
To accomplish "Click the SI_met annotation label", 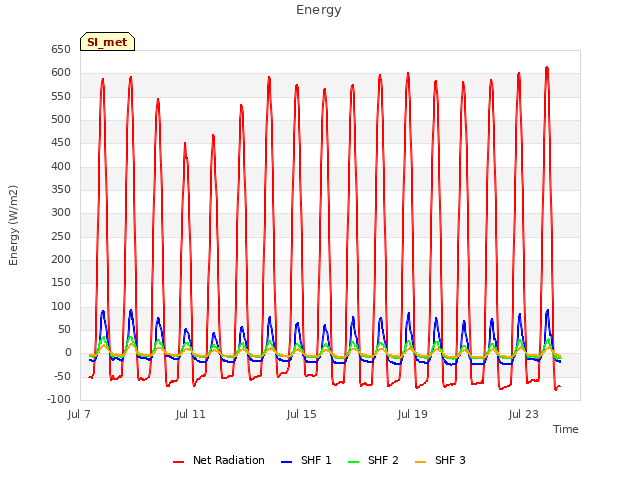I will (x=107, y=42).
